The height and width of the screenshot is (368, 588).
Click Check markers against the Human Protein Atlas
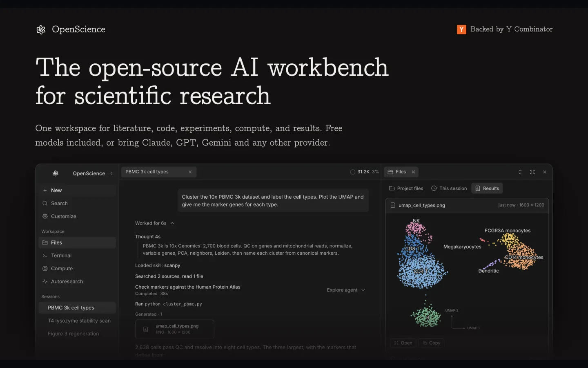point(188,287)
